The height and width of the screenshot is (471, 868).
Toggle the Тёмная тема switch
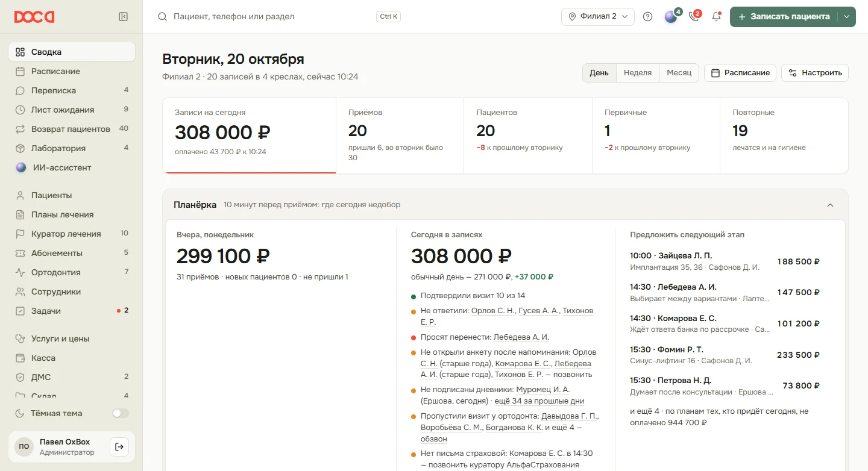121,413
